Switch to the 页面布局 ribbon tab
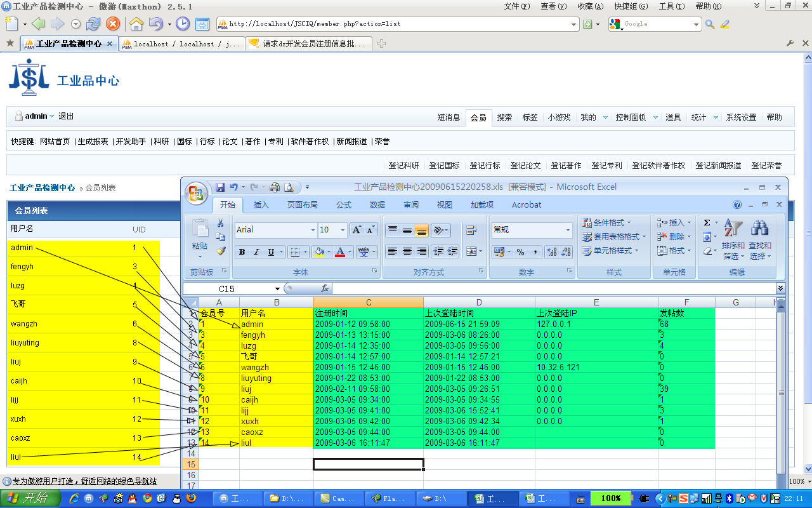The image size is (812, 508). (x=303, y=204)
